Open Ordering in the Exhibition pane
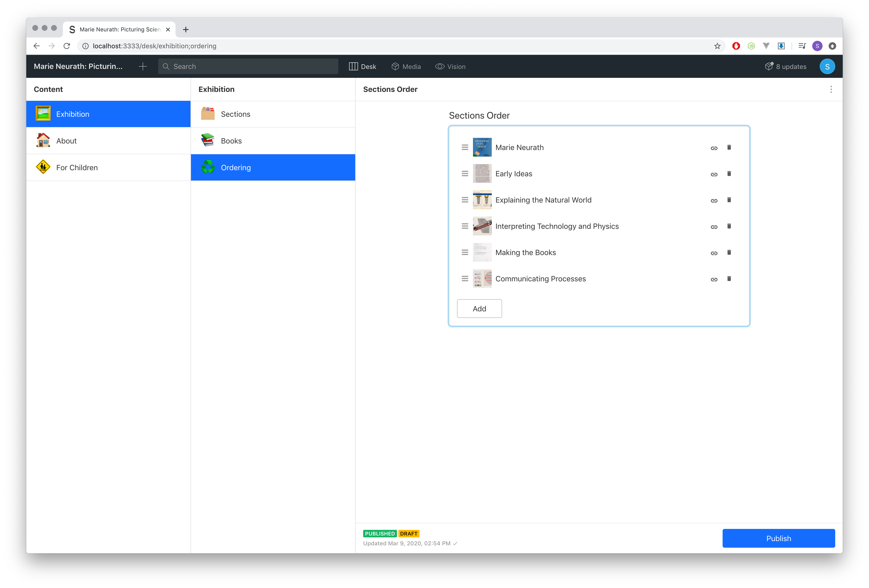The height and width of the screenshot is (588, 869). point(273,168)
